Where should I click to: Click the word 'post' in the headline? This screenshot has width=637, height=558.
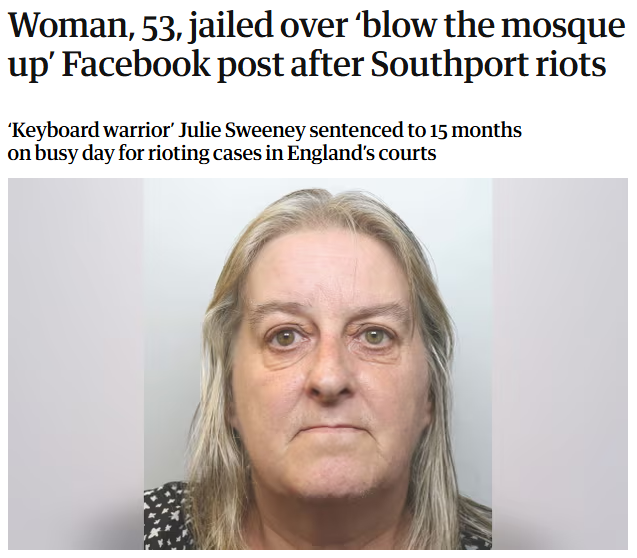tap(249, 65)
